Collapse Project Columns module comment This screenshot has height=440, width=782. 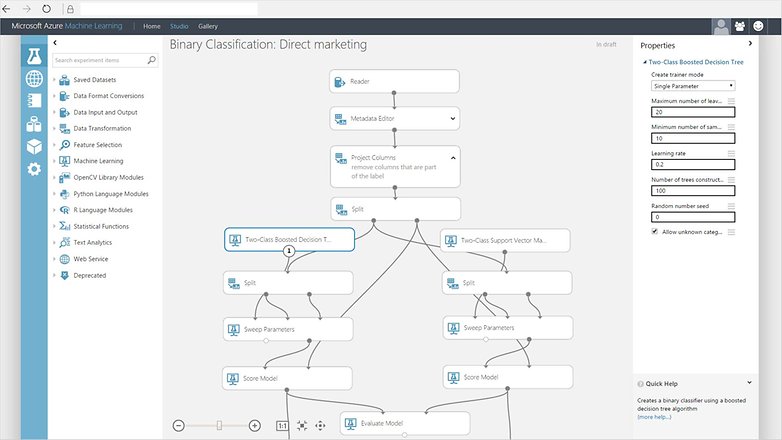point(453,158)
